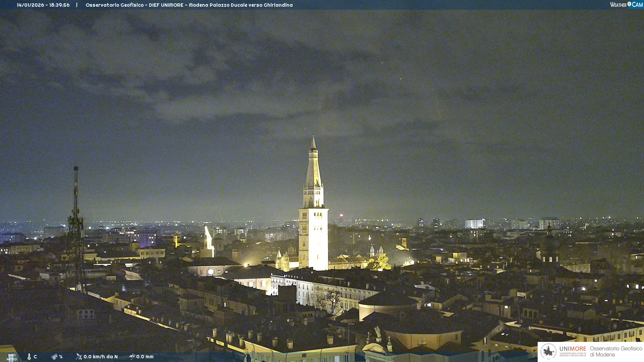Viewport: 644px width, 362px height.
Task: Click the rain umbrella icon
Action: click(132, 357)
